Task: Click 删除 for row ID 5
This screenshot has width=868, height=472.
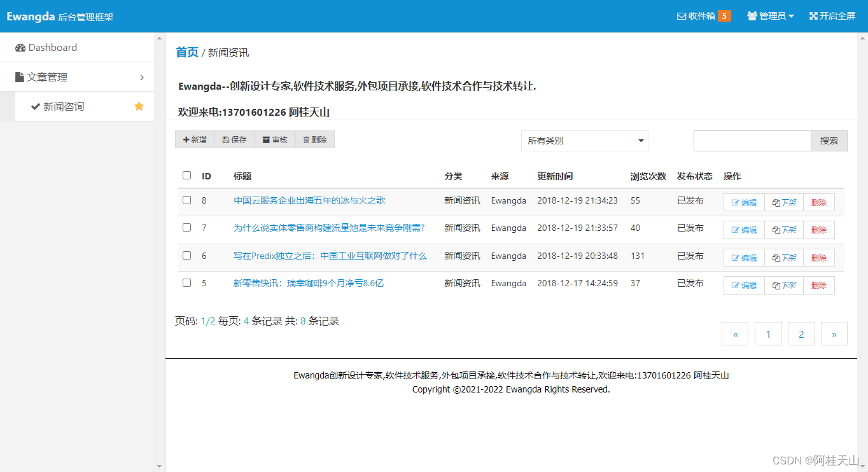Action: (819, 285)
